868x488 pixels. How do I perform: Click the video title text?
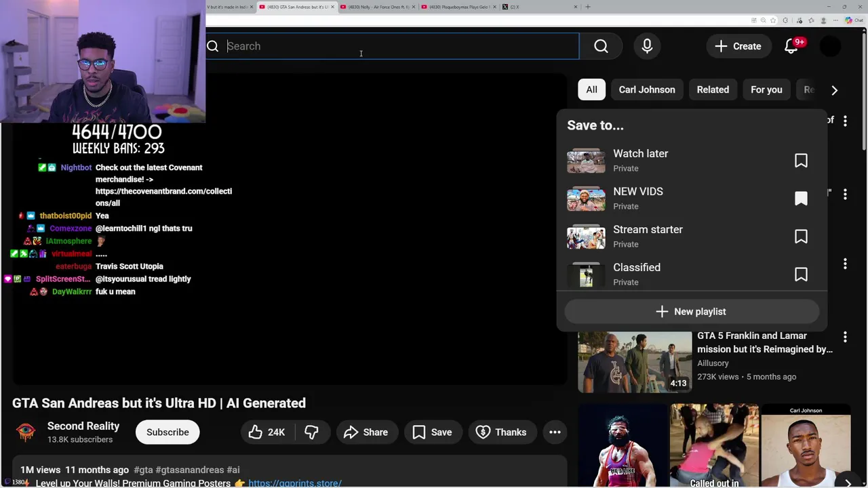coord(159,403)
